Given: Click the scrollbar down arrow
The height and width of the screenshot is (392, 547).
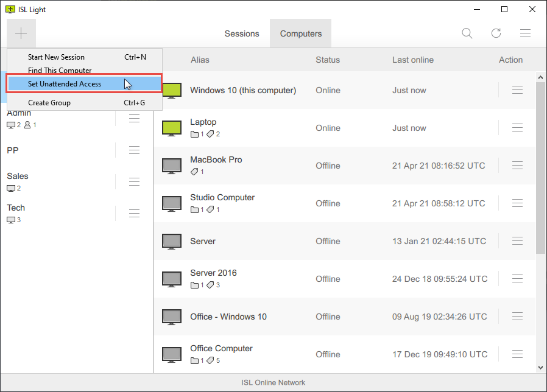Looking at the screenshot, I should (x=540, y=366).
